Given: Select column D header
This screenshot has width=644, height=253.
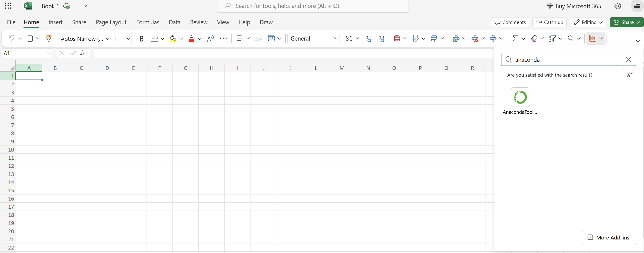Looking at the screenshot, I should coord(107,68).
